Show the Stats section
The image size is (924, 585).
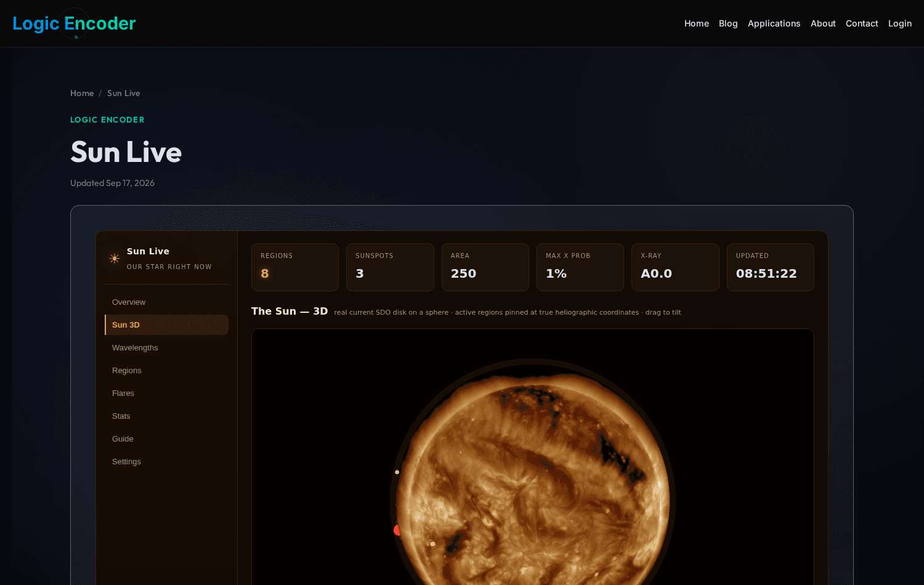click(166, 416)
